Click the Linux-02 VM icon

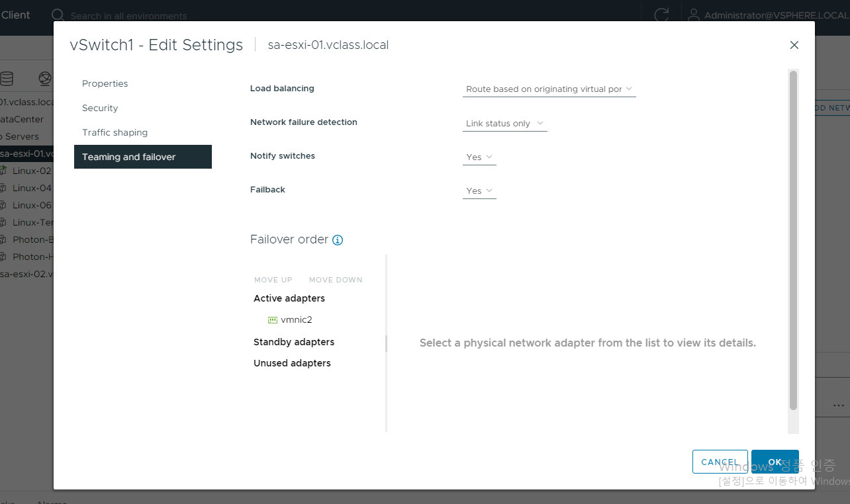[3, 171]
